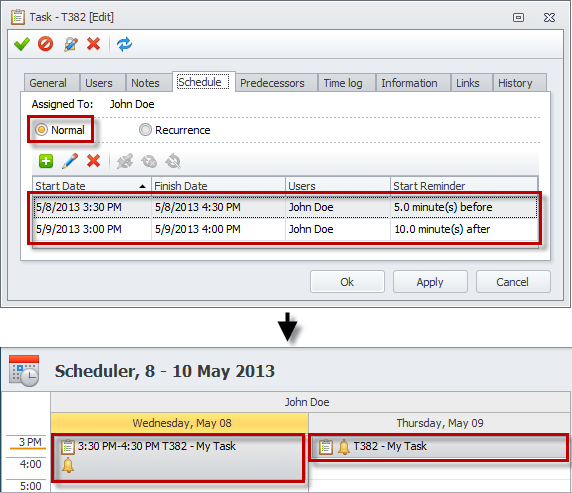Click the Cancel button
Screen dimensions: 572x493
[513, 282]
